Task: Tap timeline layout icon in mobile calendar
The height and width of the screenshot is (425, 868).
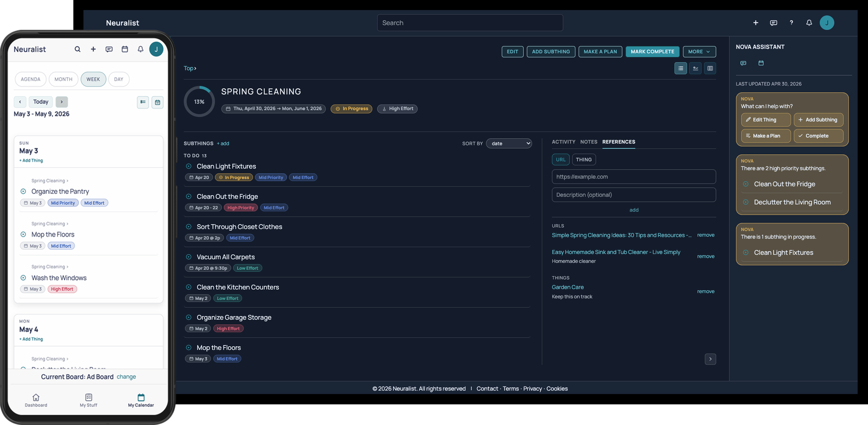Action: click(143, 102)
